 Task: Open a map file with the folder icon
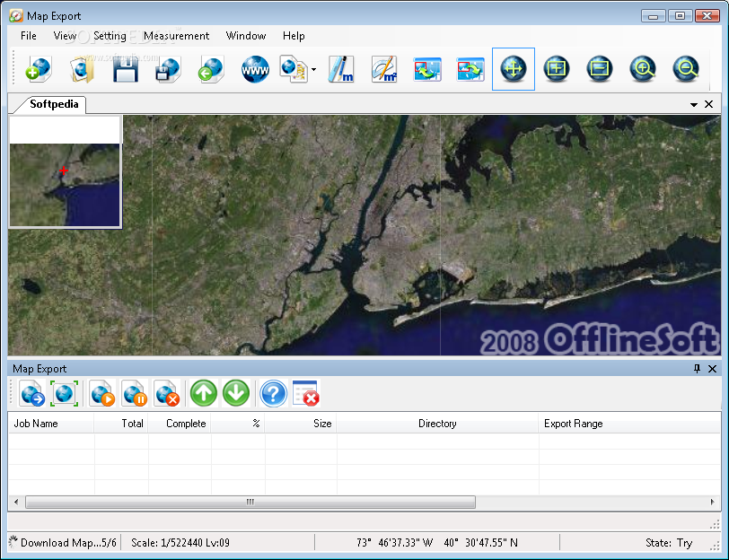(82, 69)
